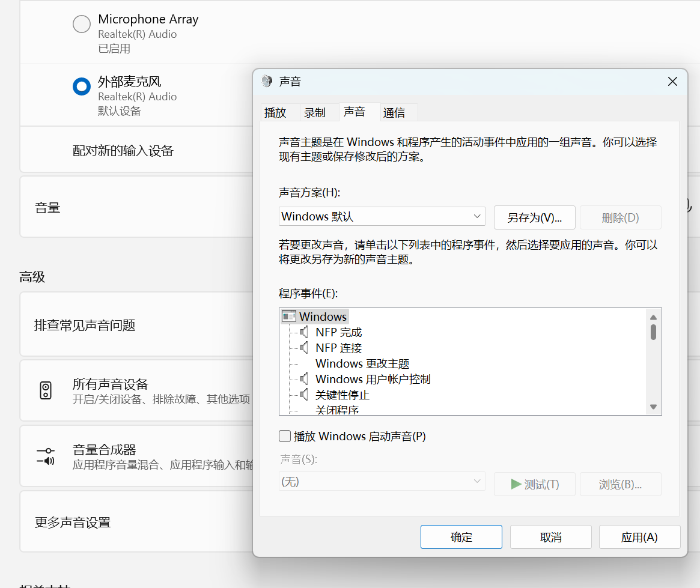Click events list scroll down arrow
The image size is (700, 588).
[653, 407]
